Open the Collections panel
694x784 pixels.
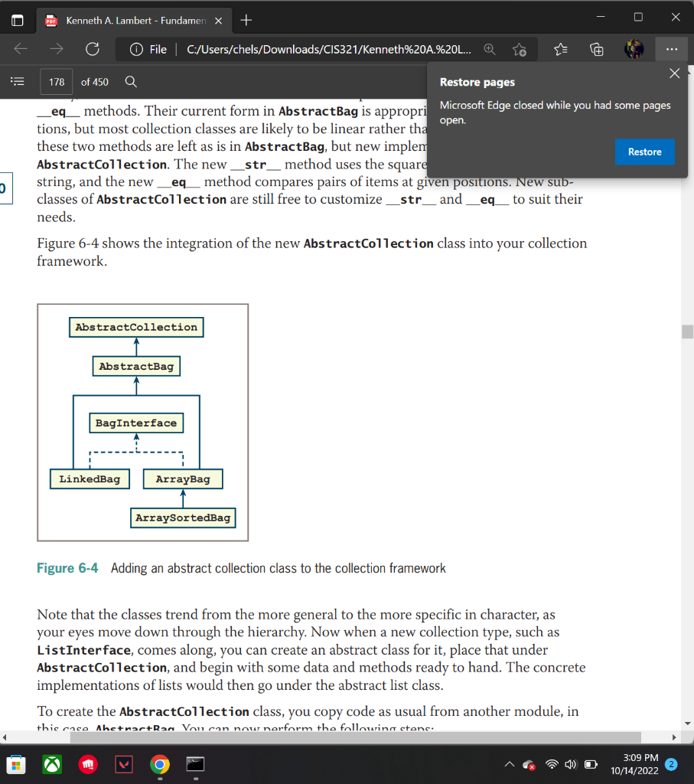coord(597,48)
